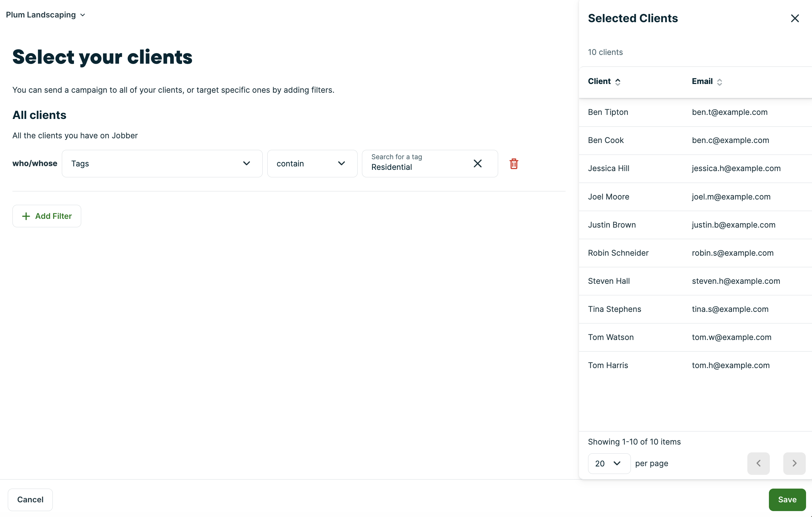Screen dimensions: 812x517
Task: Click the Add Filter button
Action: pos(47,216)
